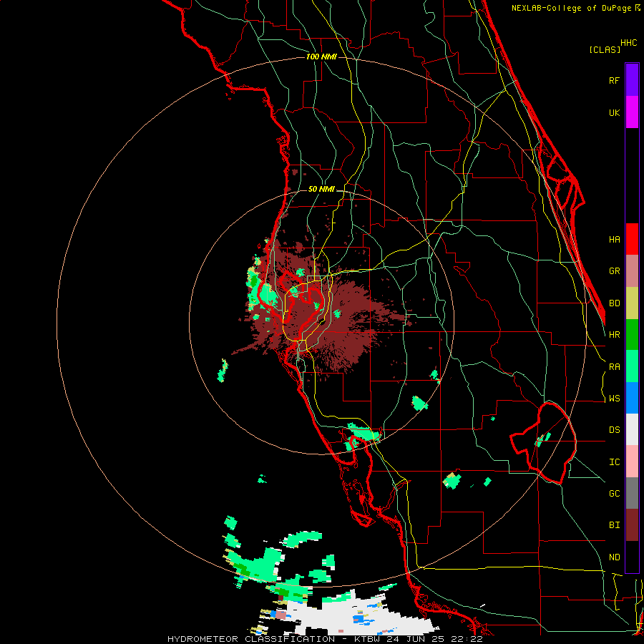
Task: Select the IC pink legend swatch
Action: (632, 462)
